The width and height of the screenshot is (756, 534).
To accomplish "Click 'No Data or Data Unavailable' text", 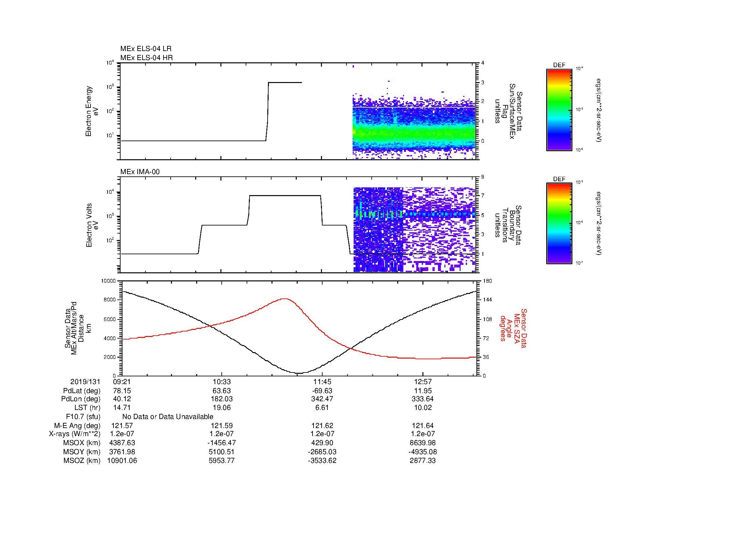I will (x=168, y=417).
